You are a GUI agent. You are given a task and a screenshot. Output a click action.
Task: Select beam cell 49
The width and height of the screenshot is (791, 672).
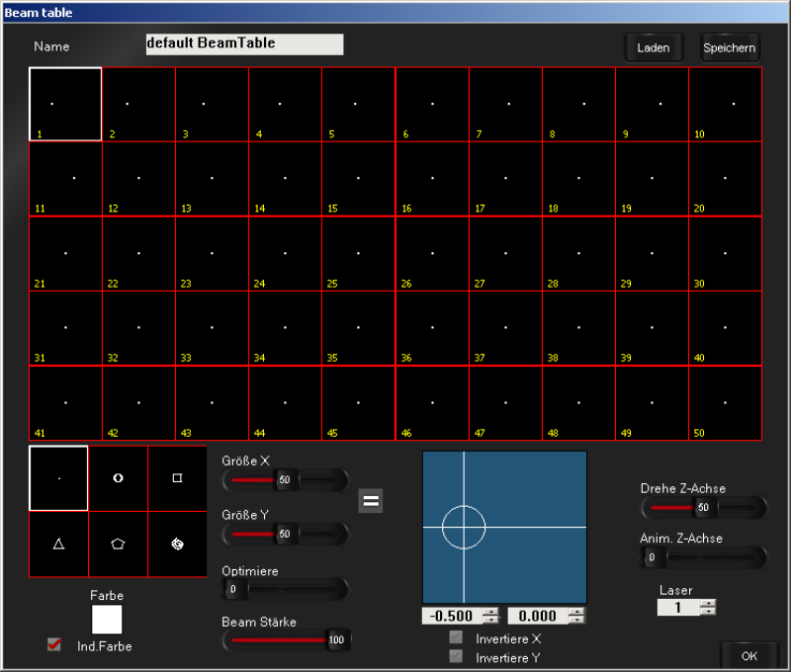[653, 403]
